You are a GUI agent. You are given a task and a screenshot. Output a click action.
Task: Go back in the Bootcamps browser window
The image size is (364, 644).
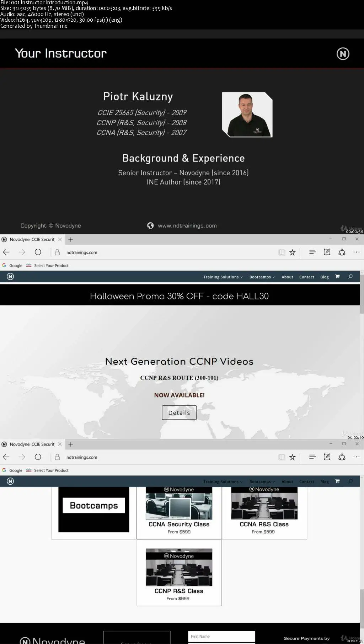point(6,457)
